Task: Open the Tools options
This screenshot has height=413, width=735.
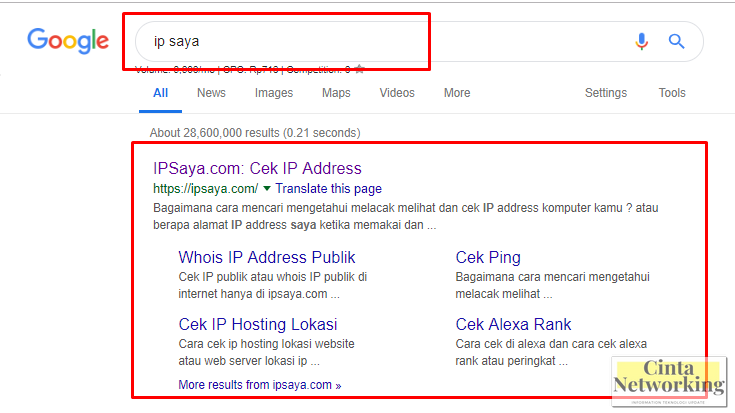Action: point(672,93)
